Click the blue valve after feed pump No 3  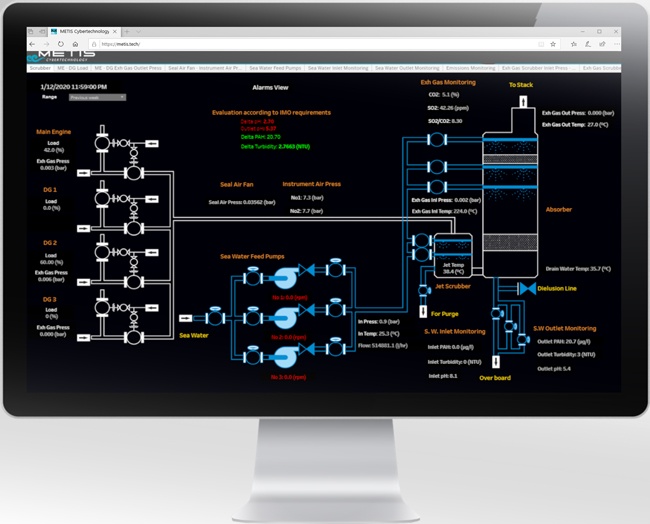(307, 349)
